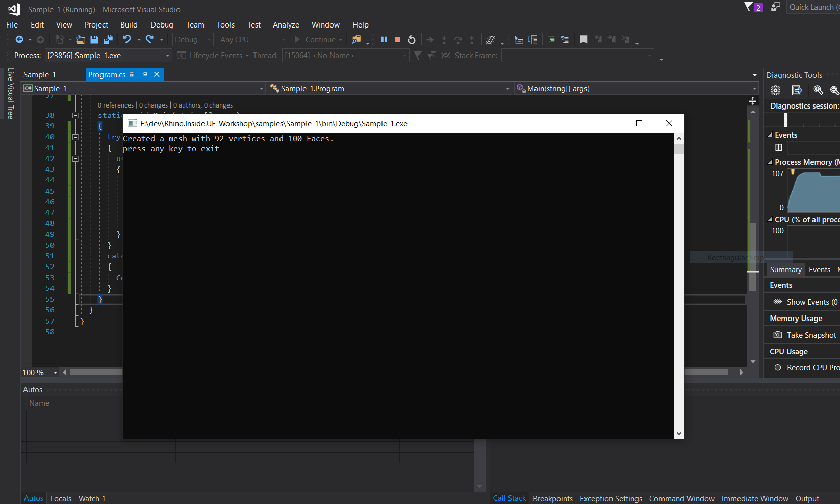Viewport: 840px width, 504px height.
Task: Collapse the try block at line 40
Action: point(75,137)
